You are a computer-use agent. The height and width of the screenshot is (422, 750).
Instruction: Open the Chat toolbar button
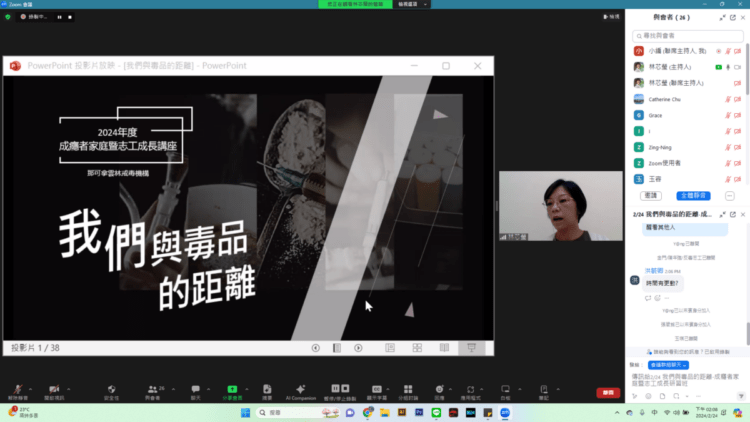[x=196, y=391]
